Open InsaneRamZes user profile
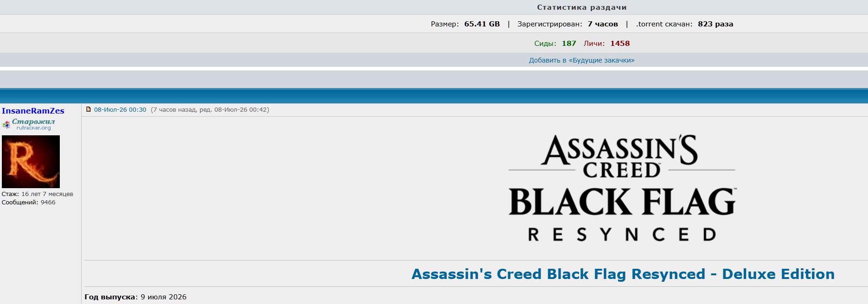Viewport: 868px width, 304px height. tap(33, 111)
